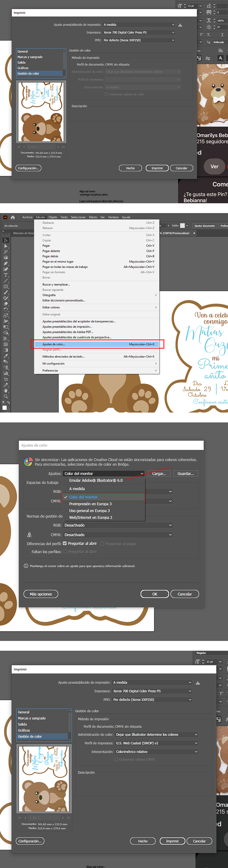Screen dimensions: 228x868
Task: Select the Free Transform tool
Action: tap(6, 327)
